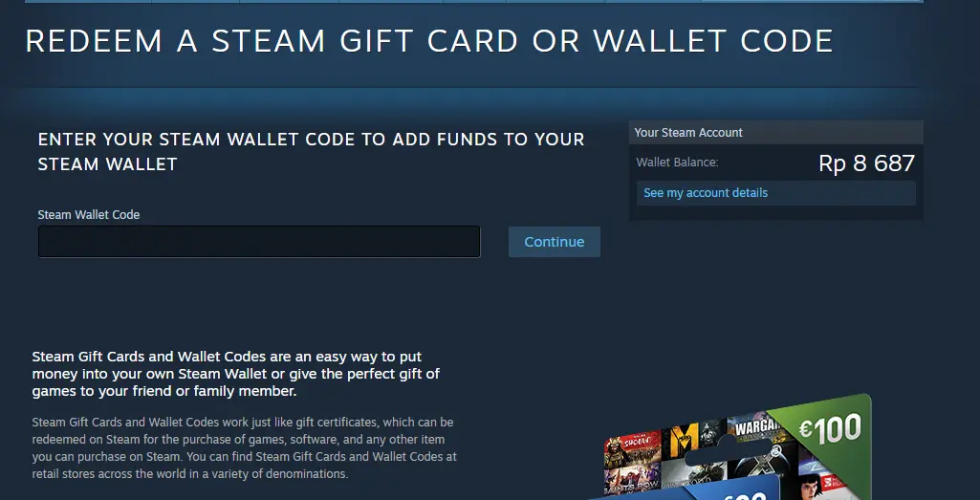Open the See my account details link
Viewport: 980px width, 500px height.
(706, 193)
